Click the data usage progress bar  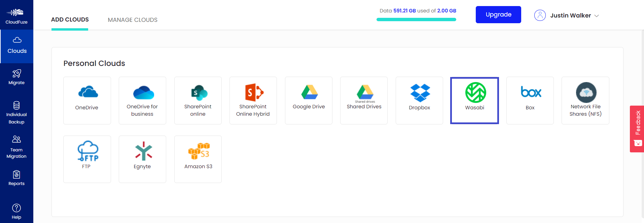[x=416, y=20]
